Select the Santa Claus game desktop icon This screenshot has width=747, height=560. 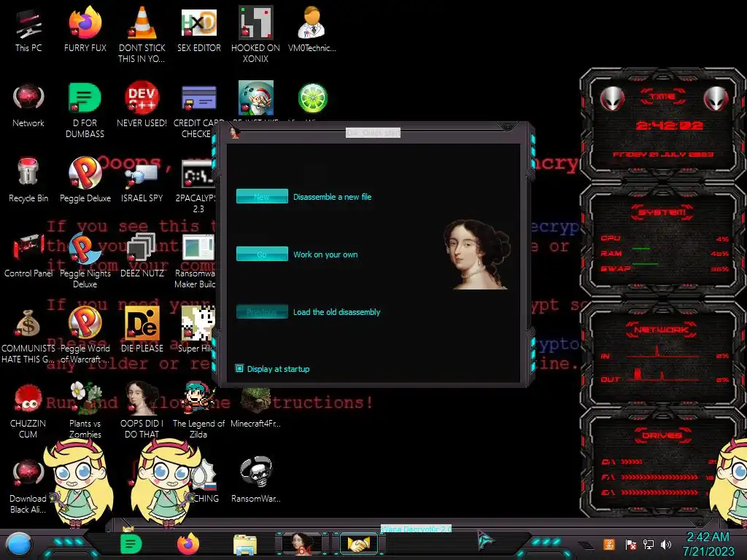point(256,98)
